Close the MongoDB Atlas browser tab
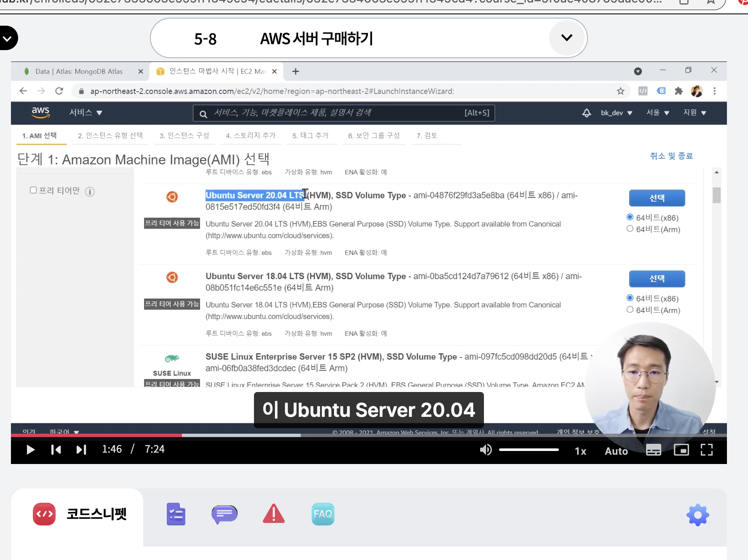The height and width of the screenshot is (560, 748). pos(141,72)
